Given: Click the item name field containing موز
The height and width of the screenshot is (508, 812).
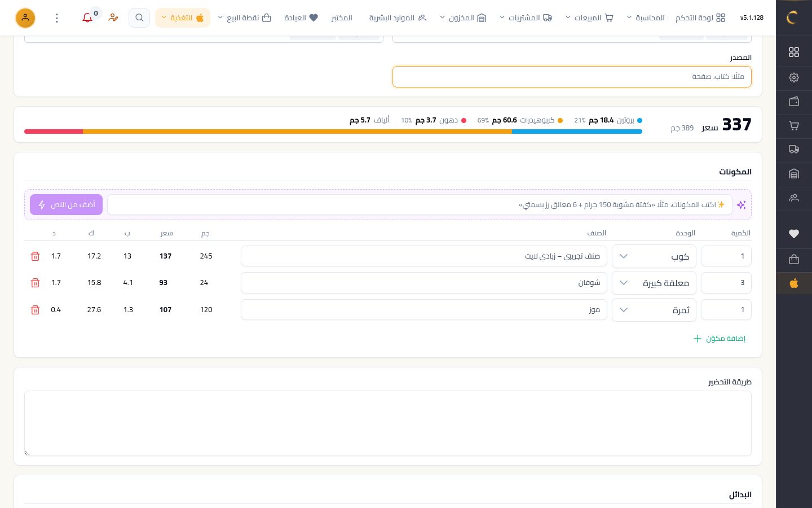Looking at the screenshot, I should [x=424, y=310].
